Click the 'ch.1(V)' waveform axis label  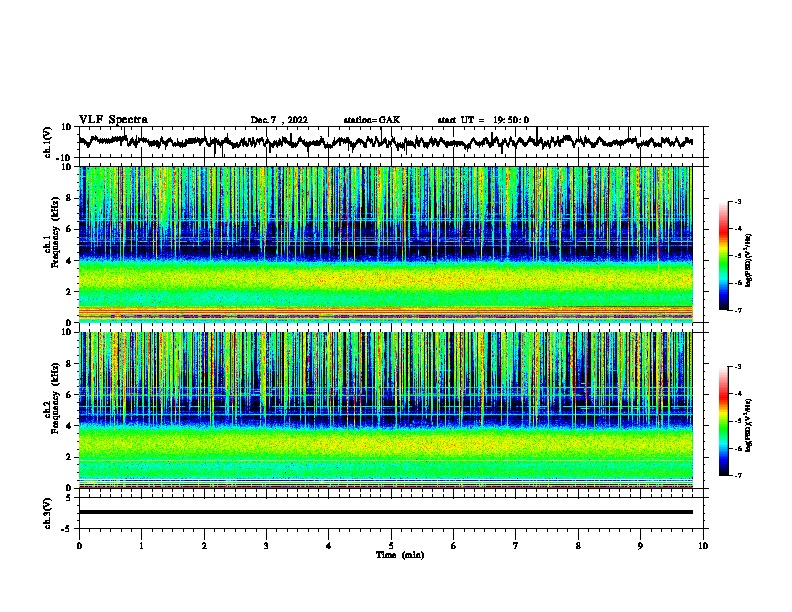[48, 142]
